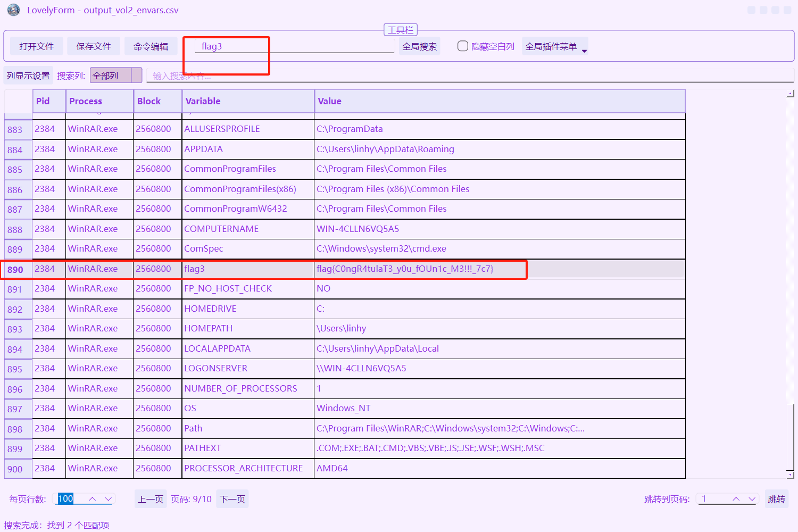
Task: Run the 全局搜索 global search
Action: point(420,46)
